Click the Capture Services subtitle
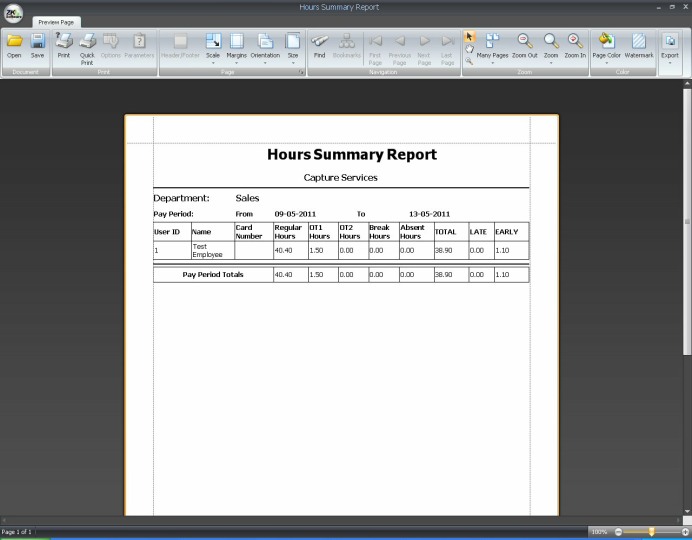 [340, 177]
